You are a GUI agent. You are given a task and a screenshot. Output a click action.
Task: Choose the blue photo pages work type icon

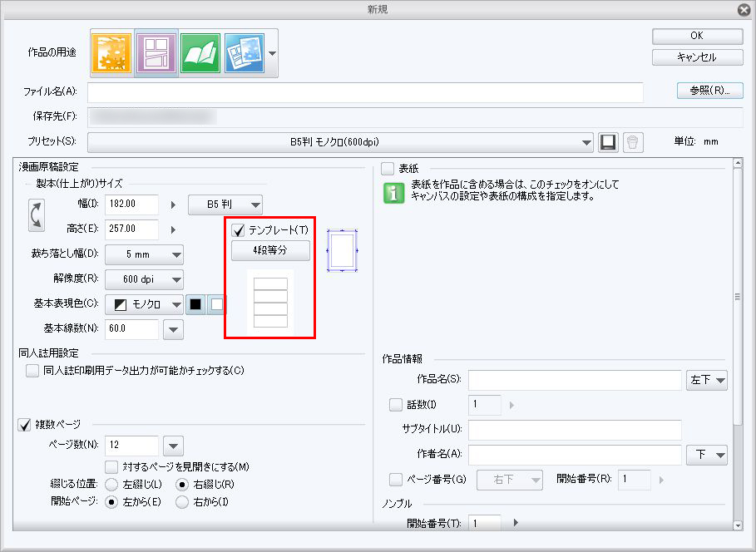tap(244, 52)
